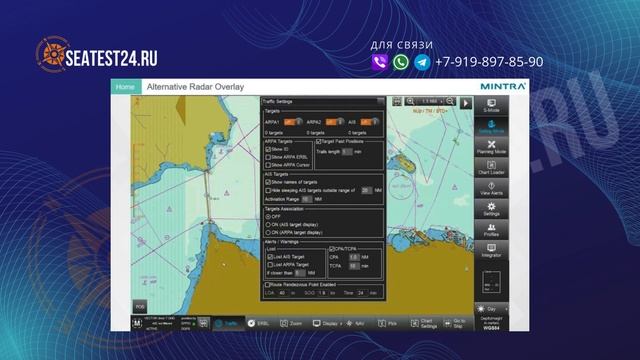
Task: Click the sleeping AIS range NM field
Action: click(366, 190)
